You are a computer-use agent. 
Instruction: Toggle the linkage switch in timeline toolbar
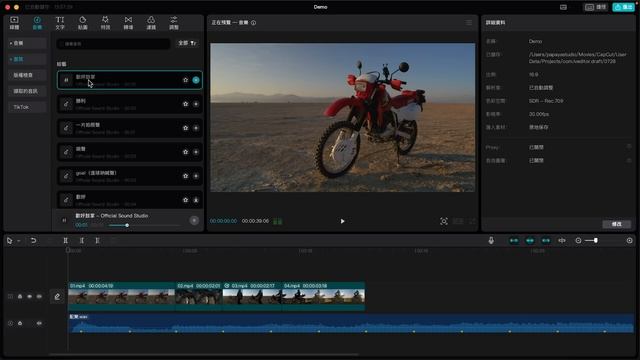click(x=546, y=241)
